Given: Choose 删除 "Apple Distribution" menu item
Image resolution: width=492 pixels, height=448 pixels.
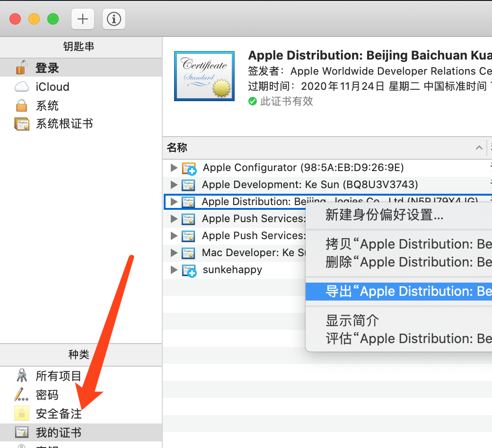Looking at the screenshot, I should [x=399, y=262].
